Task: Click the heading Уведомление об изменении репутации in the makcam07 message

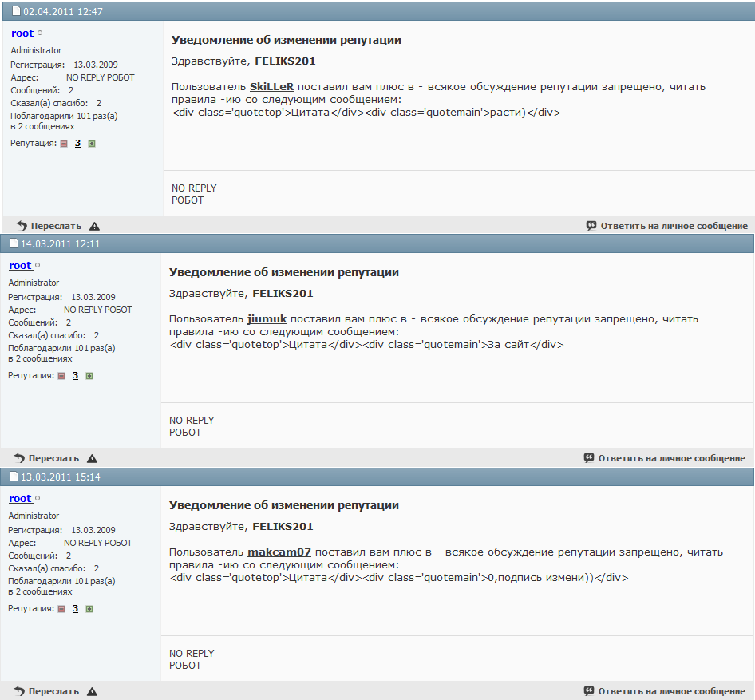Action: click(x=284, y=505)
